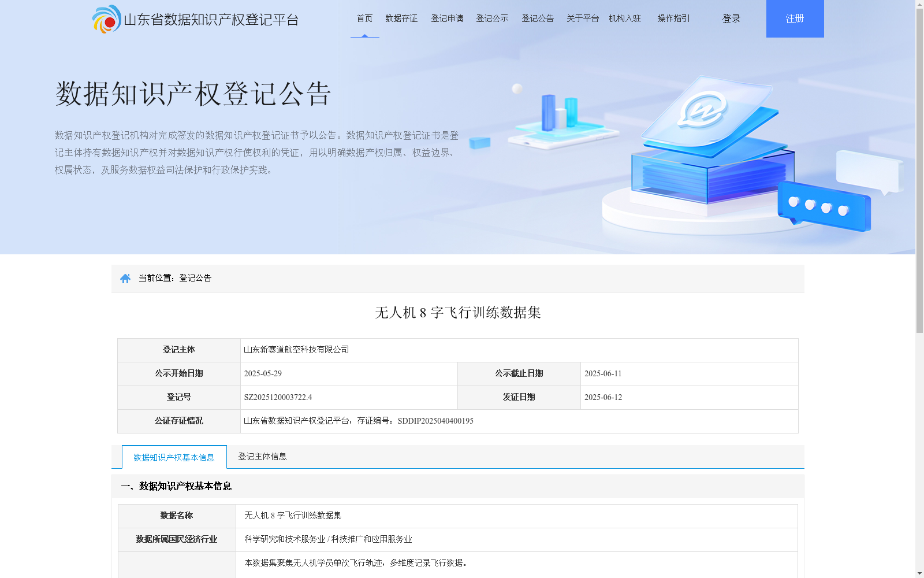Select 数据知识产权基本信息 tab
The height and width of the screenshot is (578, 924).
[x=174, y=457]
